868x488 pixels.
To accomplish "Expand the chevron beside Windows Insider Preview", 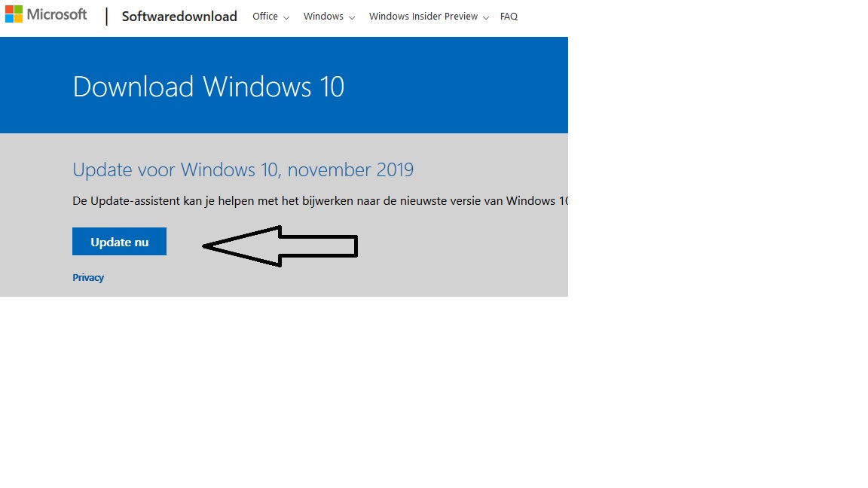I will (x=486, y=18).
